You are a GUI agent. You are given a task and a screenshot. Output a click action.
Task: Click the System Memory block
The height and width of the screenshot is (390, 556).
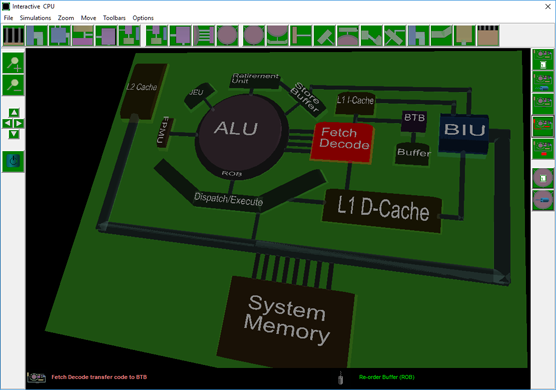(286, 322)
